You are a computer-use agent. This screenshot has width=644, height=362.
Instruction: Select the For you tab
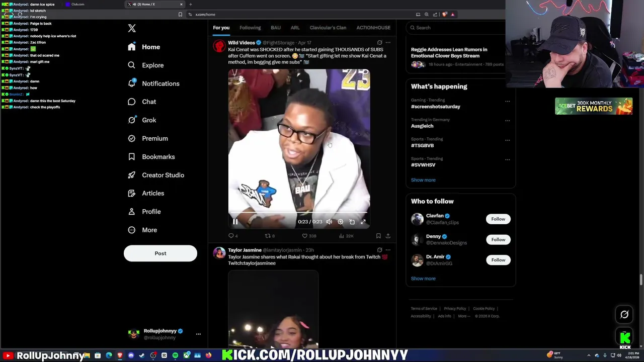point(221,28)
